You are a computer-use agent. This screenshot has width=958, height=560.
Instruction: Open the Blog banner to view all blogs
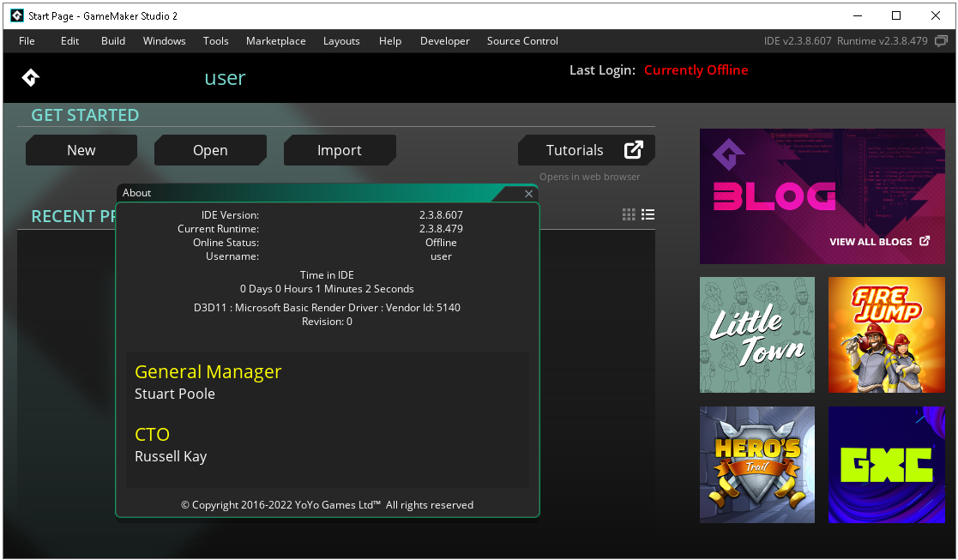coord(822,196)
